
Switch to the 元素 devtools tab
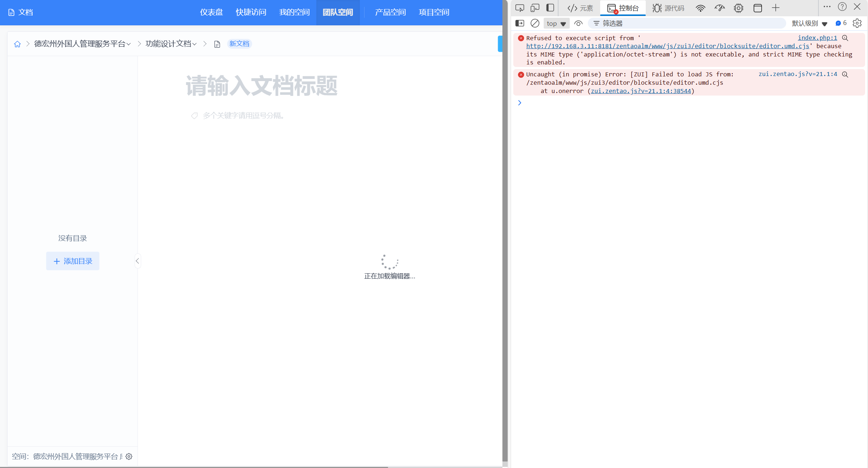coord(580,8)
